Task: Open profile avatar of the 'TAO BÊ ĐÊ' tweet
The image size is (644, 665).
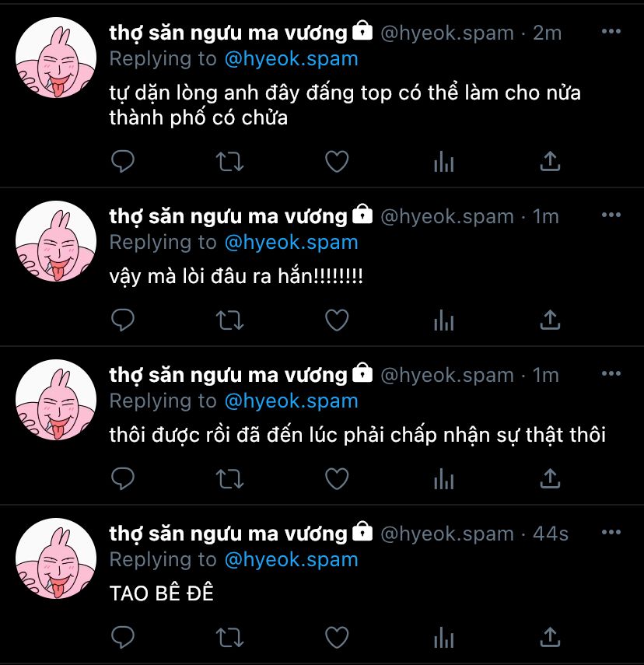Action: pyautogui.click(x=56, y=558)
